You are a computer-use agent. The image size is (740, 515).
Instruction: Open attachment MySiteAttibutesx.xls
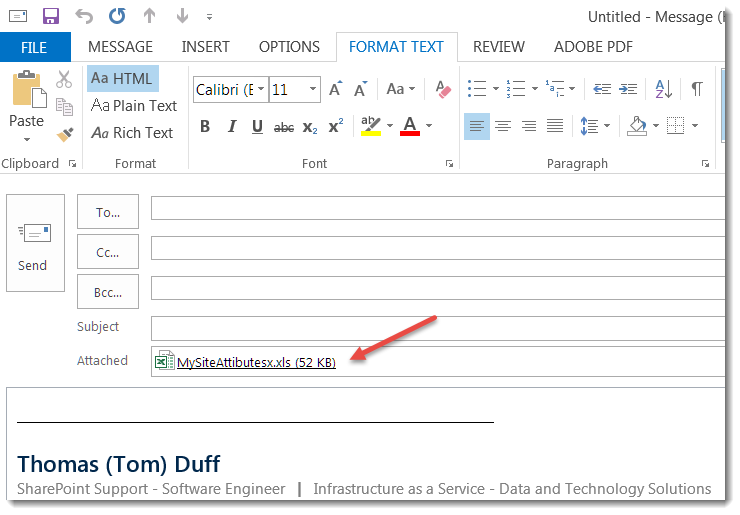coord(245,362)
